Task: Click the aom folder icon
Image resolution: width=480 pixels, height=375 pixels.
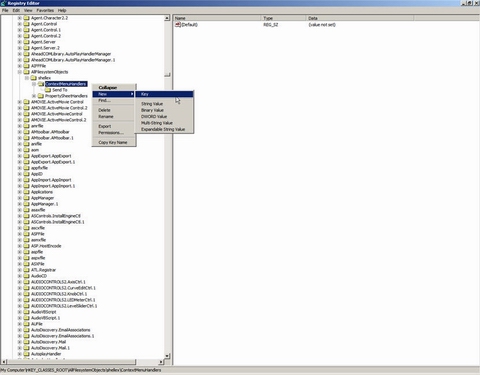Action: [27, 150]
